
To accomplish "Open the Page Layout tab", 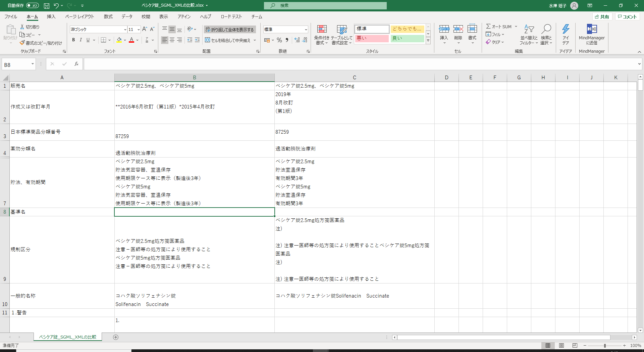I will [x=79, y=16].
